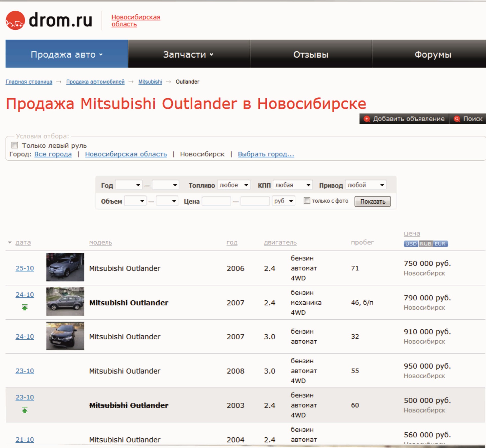This screenshot has height=448, width=486.
Task: Click the drom.ru red car logo
Action: click(15, 21)
